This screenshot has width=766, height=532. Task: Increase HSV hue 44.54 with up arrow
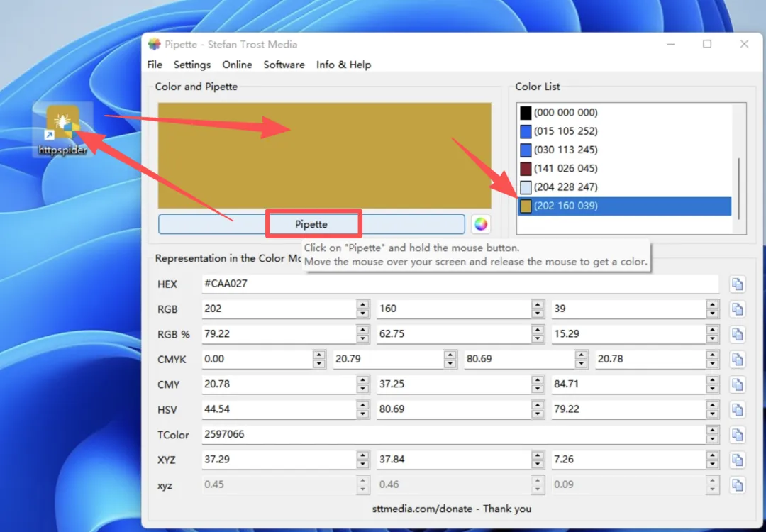click(362, 404)
